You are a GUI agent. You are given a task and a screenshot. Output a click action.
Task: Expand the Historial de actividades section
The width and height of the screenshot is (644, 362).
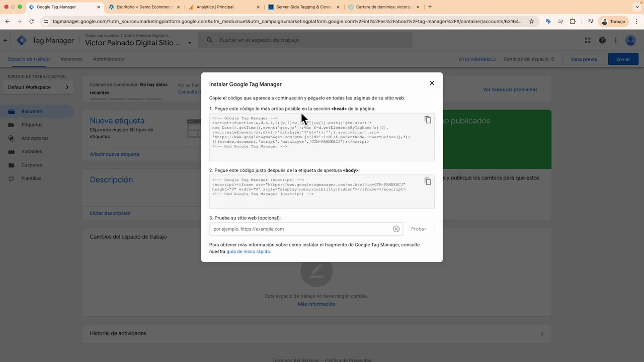click(x=542, y=333)
